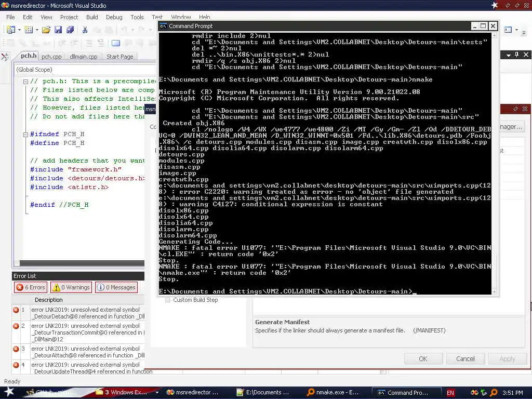532x399 pixels.
Task: Click the #include "framework.h" line
Action: (76, 169)
